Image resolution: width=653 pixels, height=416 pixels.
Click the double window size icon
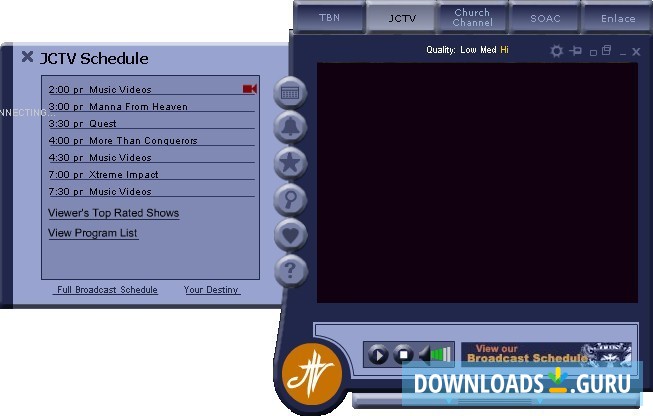coord(606,50)
